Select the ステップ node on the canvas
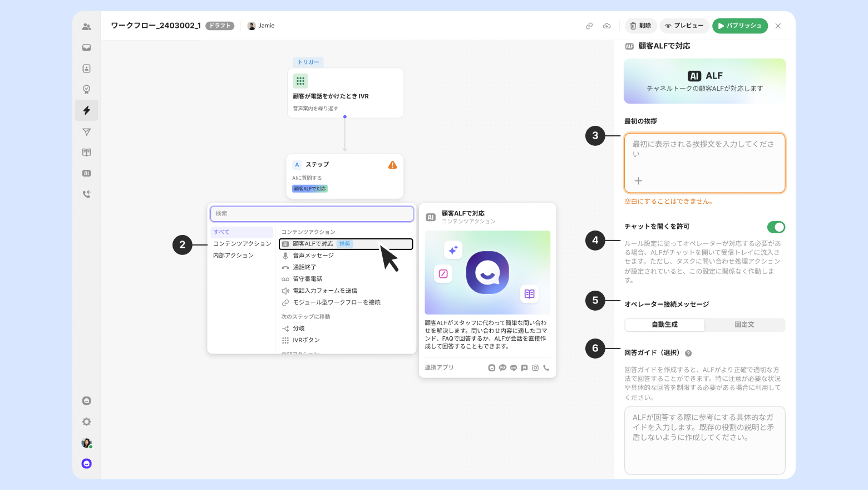This screenshot has width=868, height=490. 345,177
